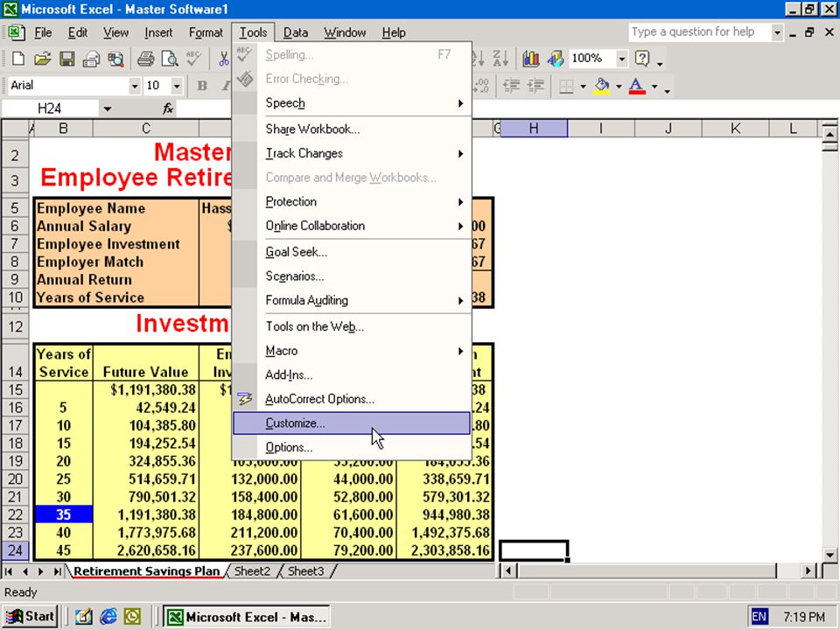Screen dimensions: 840x630
Task: Switch to the Sheet3 tab
Action: [x=306, y=571]
